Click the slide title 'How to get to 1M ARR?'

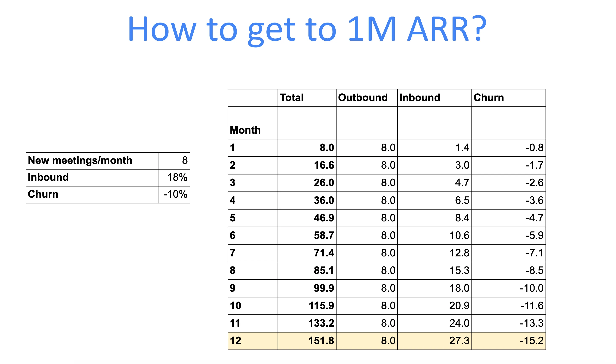tap(307, 29)
